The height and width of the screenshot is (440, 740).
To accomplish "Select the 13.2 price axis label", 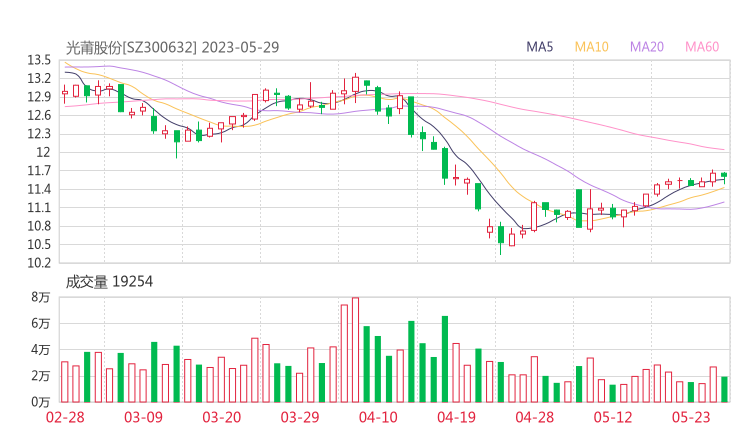I will (39, 78).
